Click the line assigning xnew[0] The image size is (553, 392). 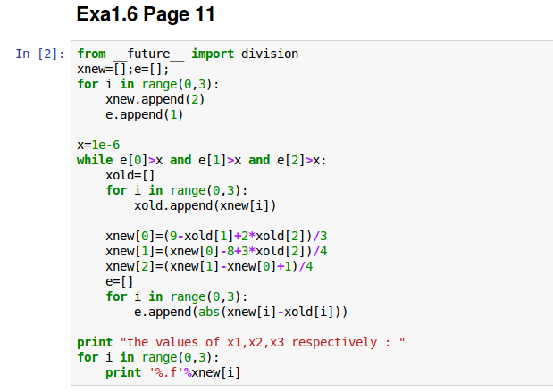tap(216, 236)
